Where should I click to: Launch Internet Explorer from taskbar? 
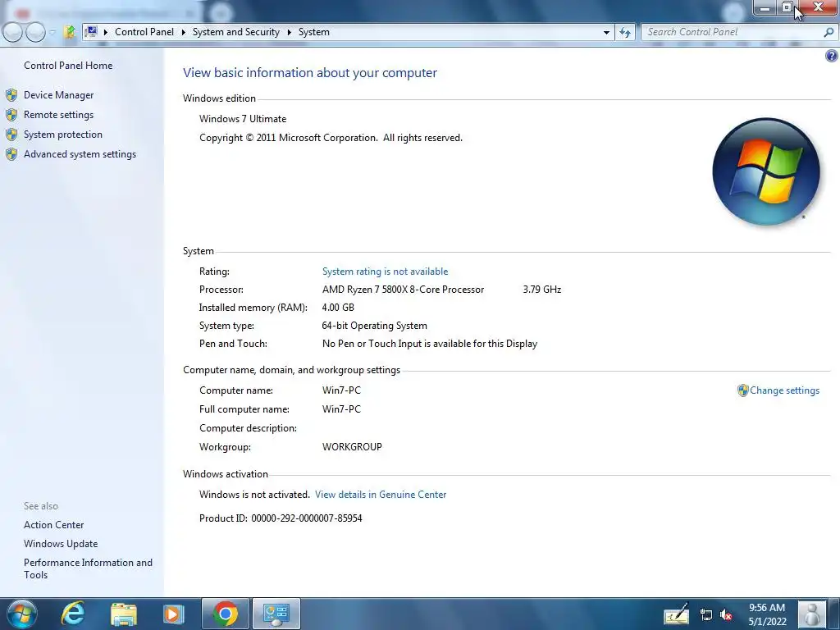click(73, 614)
